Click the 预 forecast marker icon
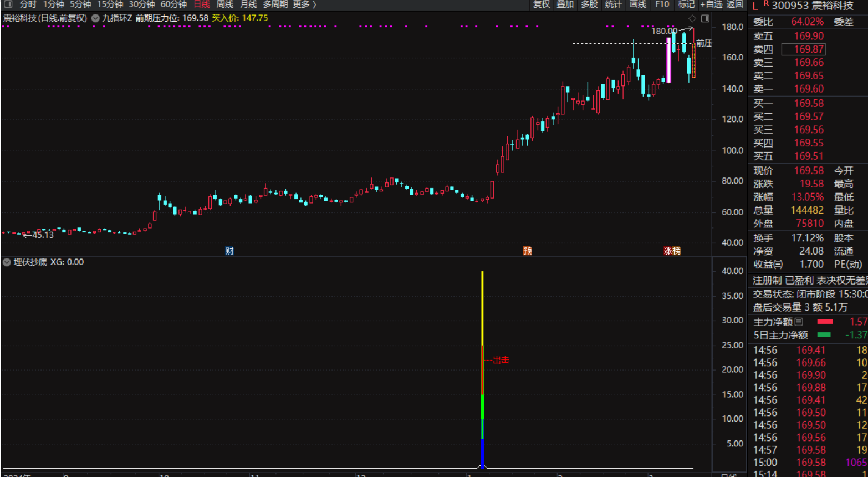868x477 pixels. 527,251
